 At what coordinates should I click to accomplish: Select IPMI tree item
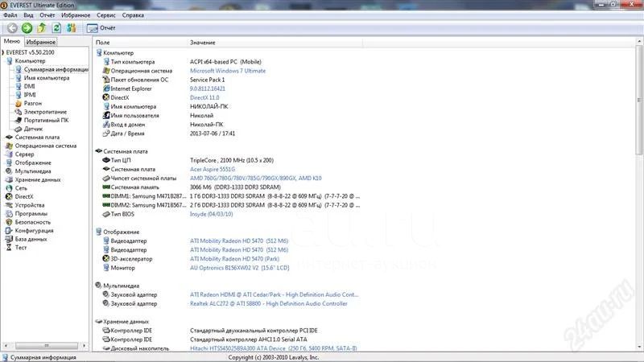[x=30, y=95]
